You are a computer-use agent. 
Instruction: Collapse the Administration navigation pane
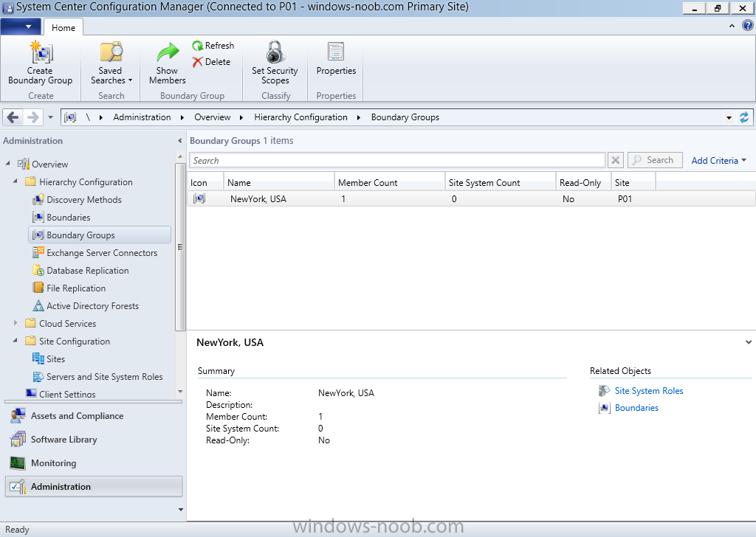coord(180,141)
